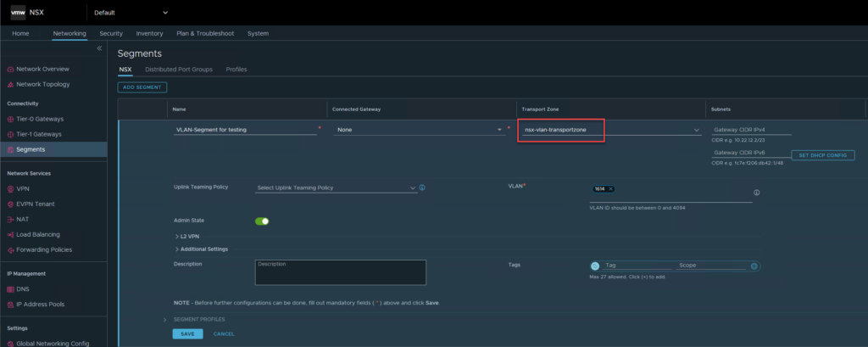
Task: Click the Tier-0 Gateways sidebar icon
Action: 10,119
